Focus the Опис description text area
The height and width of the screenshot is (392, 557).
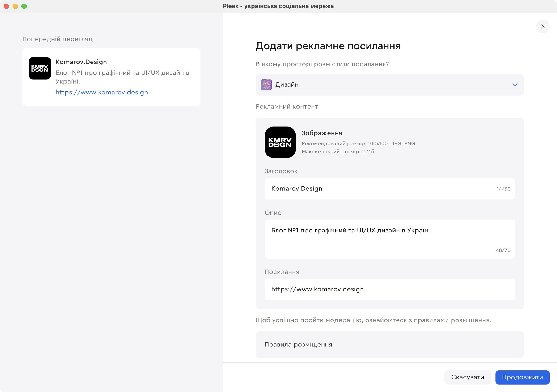[390, 239]
